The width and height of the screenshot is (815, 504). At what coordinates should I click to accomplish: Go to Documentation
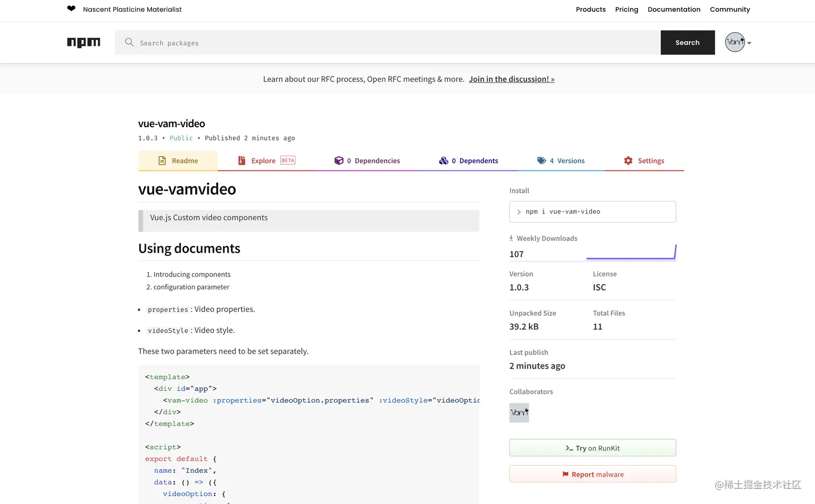(674, 9)
